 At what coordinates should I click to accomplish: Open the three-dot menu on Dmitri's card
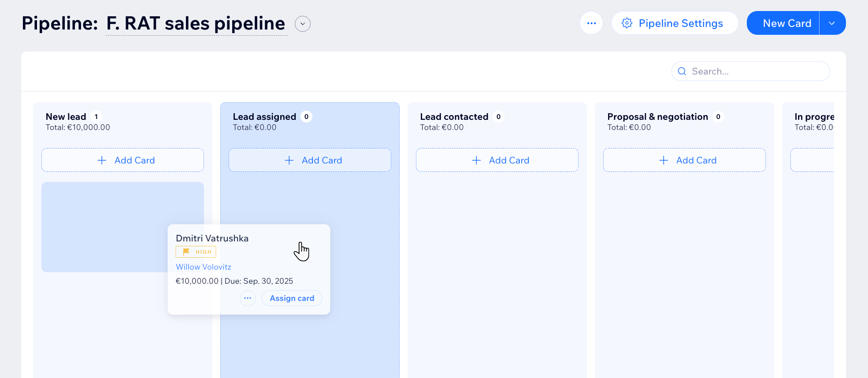click(248, 298)
